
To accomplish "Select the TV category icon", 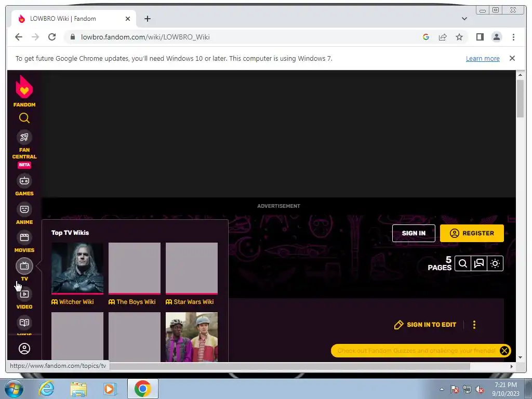I will pos(24,266).
